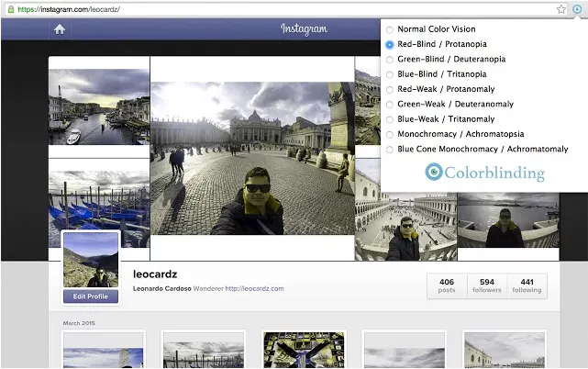Click the leocardz profile picture
588x369 pixels.
point(91,260)
